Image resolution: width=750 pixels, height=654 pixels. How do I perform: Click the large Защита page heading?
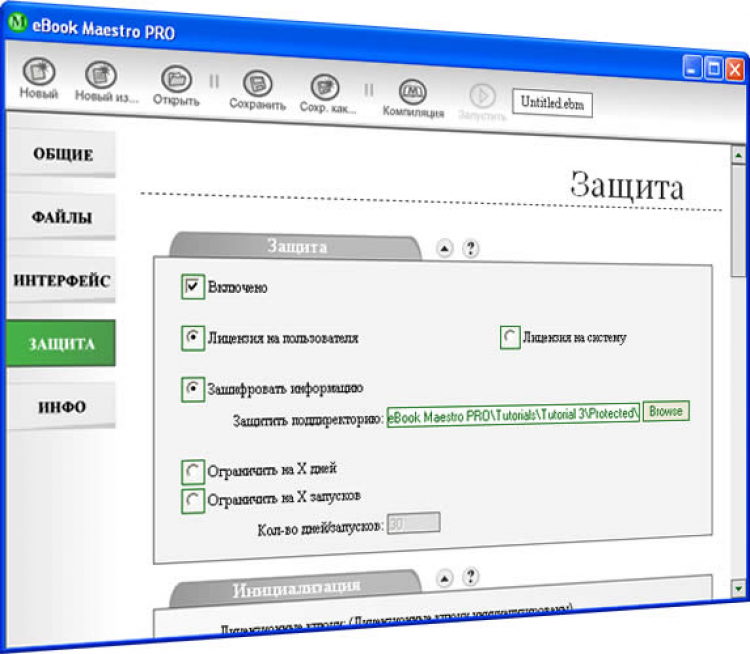(x=627, y=186)
